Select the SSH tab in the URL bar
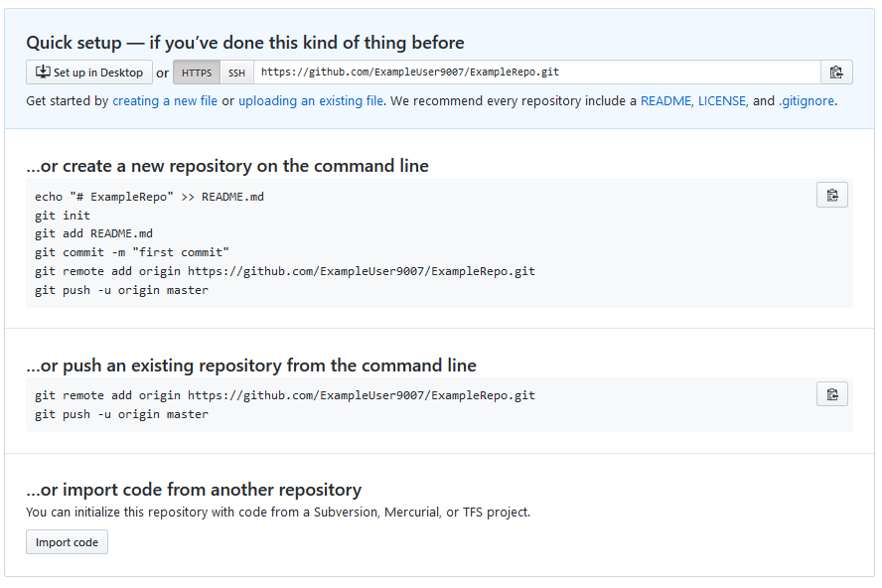 236,72
